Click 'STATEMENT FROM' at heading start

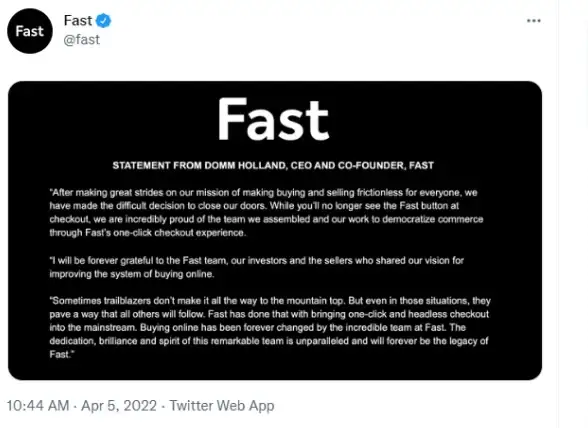(141, 165)
